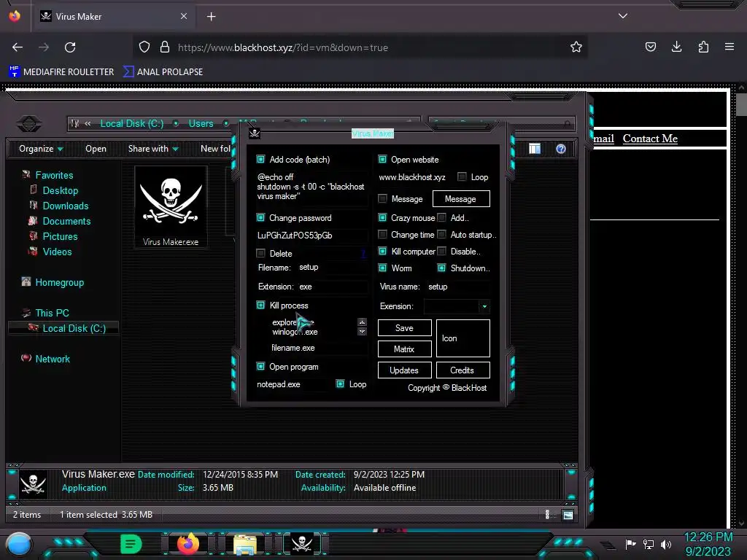Open Explorer help question mark icon
Image resolution: width=747 pixels, height=560 pixels.
tap(561, 149)
